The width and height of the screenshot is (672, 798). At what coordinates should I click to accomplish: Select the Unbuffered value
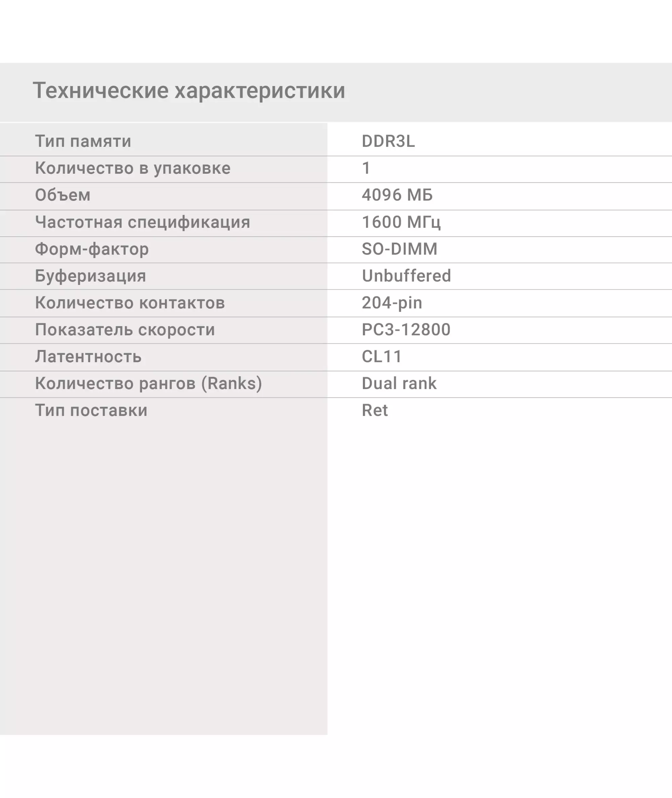click(407, 276)
